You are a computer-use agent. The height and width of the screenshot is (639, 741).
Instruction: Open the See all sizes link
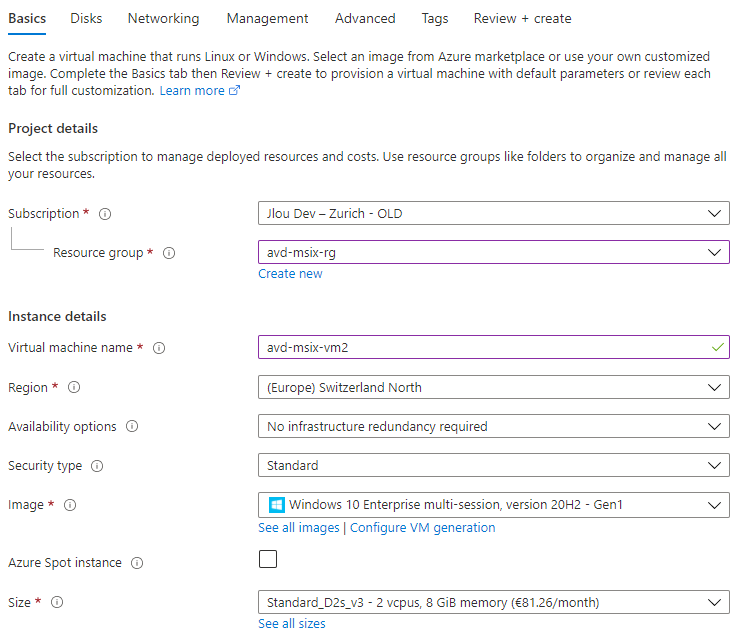[292, 624]
